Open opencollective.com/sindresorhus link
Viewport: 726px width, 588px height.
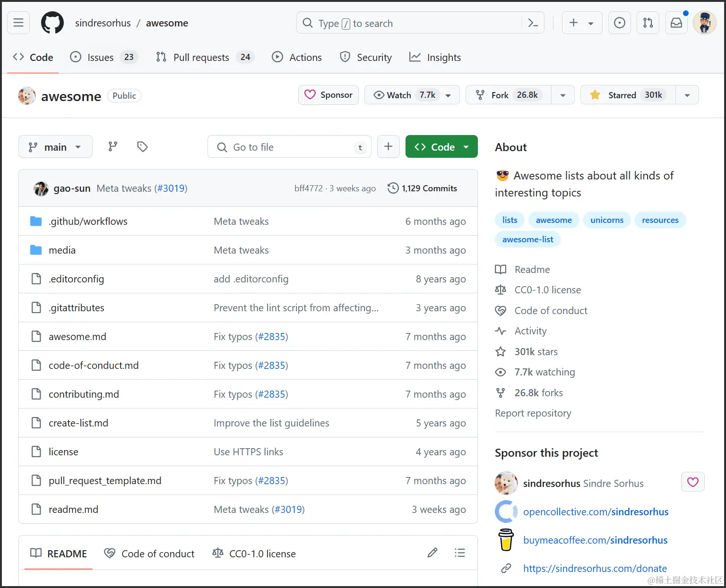pos(596,512)
